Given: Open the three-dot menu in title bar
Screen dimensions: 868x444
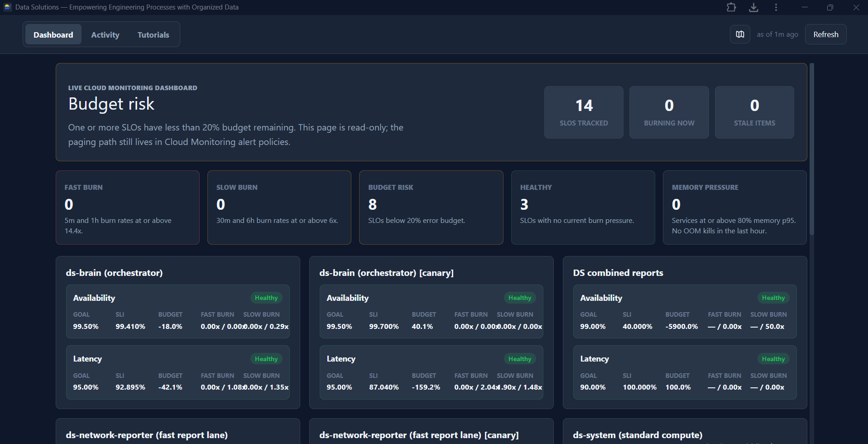Looking at the screenshot, I should tap(776, 7).
